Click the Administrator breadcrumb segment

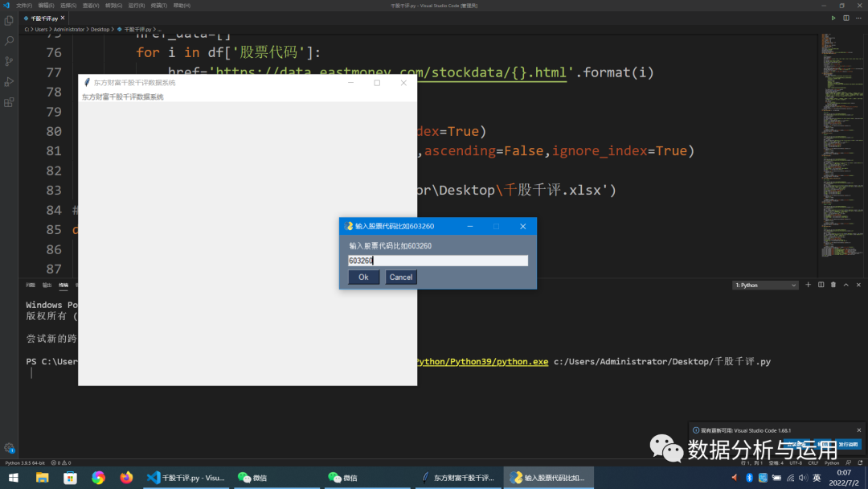click(69, 29)
